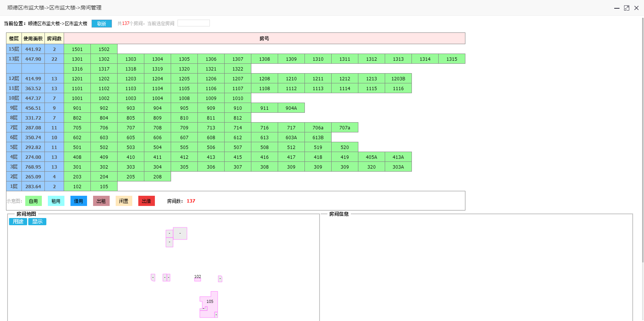The image size is (644, 321).
Task: Select room 512
Action: (291, 147)
